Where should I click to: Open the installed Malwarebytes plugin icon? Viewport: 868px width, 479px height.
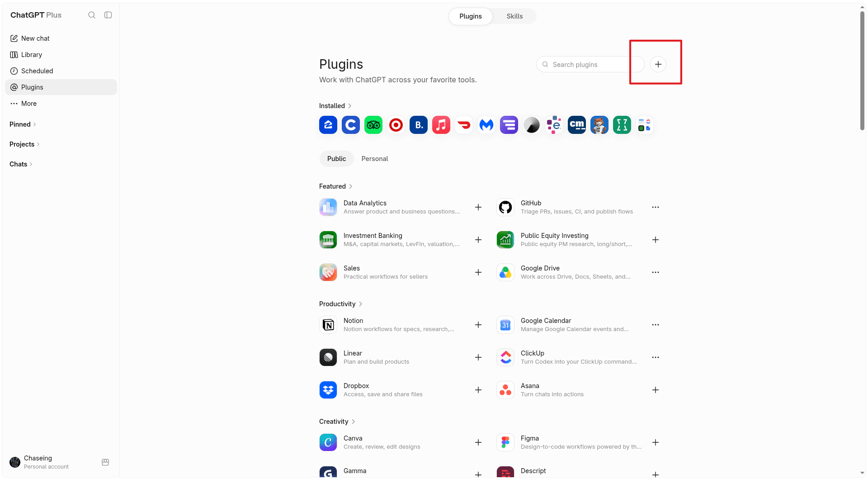(486, 125)
